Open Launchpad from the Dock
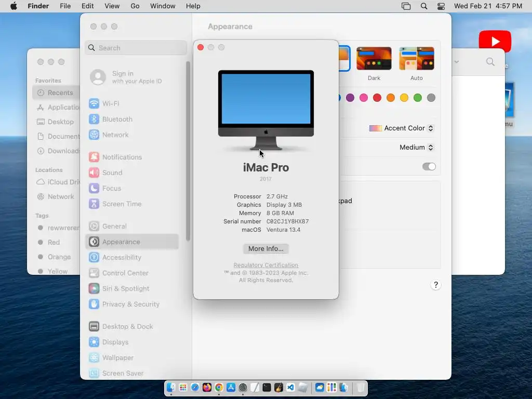532x399 pixels. (x=183, y=388)
